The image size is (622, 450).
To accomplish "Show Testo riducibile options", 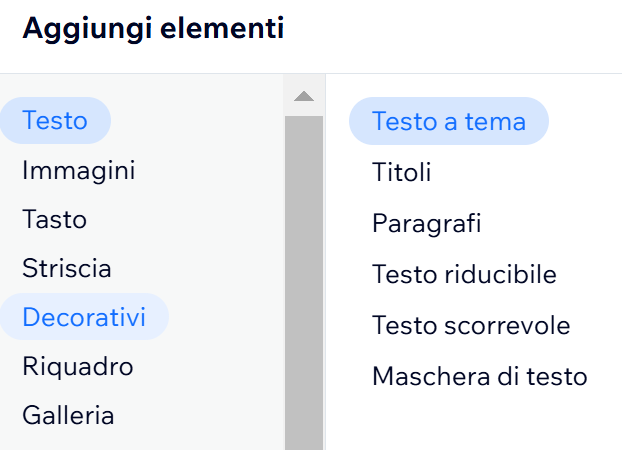I will tap(464, 274).
